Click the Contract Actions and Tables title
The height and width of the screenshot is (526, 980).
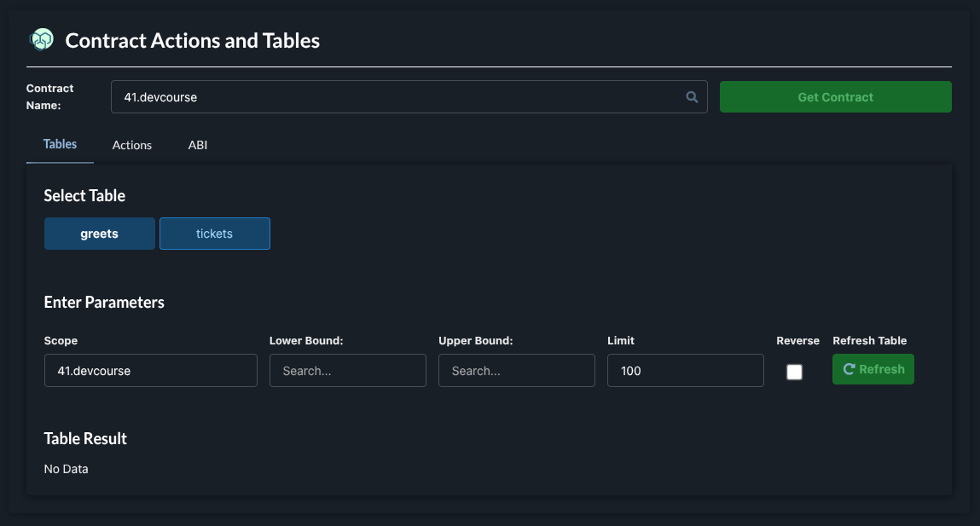[x=193, y=40]
